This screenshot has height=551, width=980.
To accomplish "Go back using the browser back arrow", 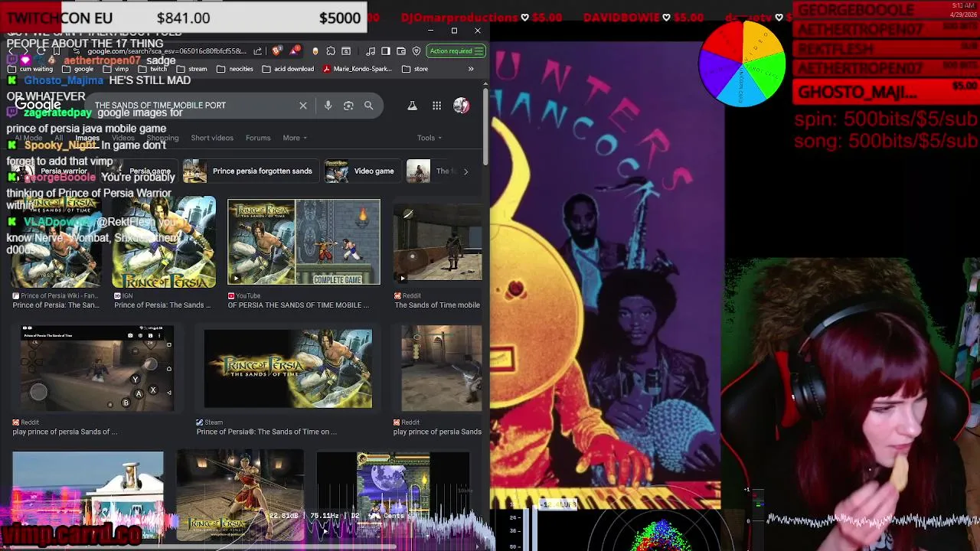I will click(x=11, y=51).
